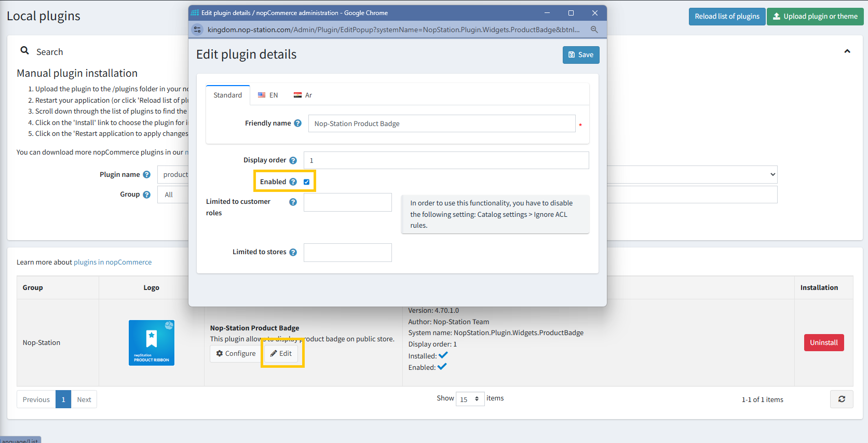Open the dropdown arrow behind the popup

[x=772, y=175]
